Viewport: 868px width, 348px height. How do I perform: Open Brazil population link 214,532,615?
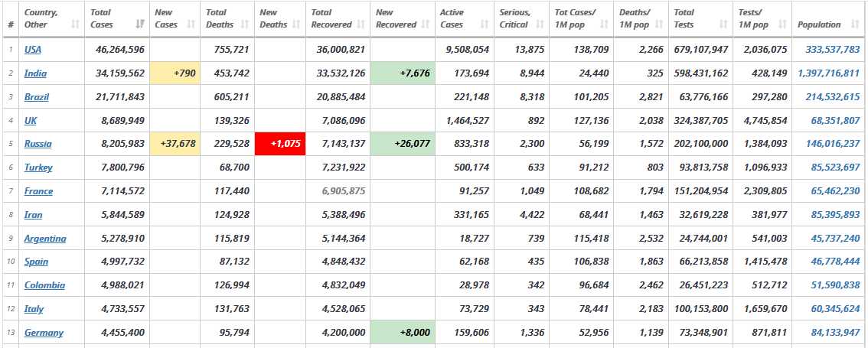(833, 97)
